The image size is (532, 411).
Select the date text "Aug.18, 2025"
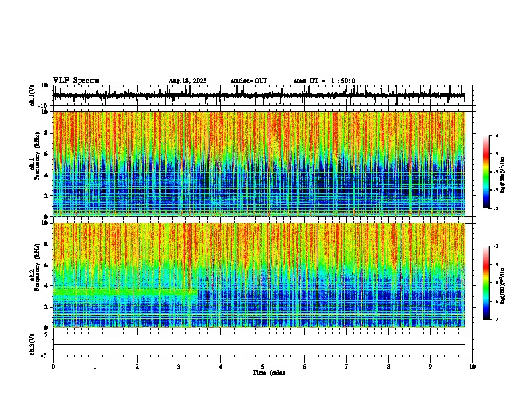(187, 81)
